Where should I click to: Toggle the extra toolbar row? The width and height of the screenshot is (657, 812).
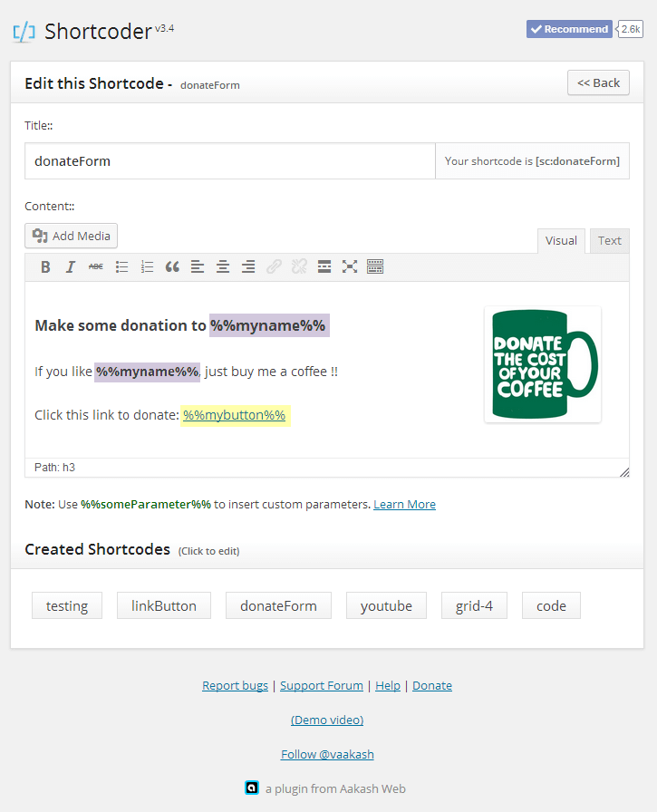click(x=375, y=266)
